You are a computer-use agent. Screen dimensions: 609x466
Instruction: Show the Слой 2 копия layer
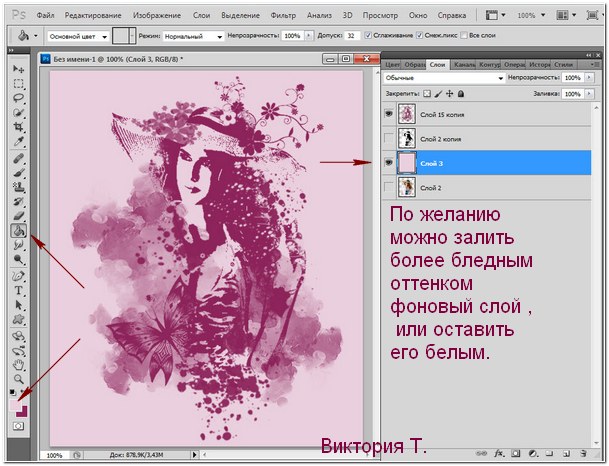click(388, 138)
